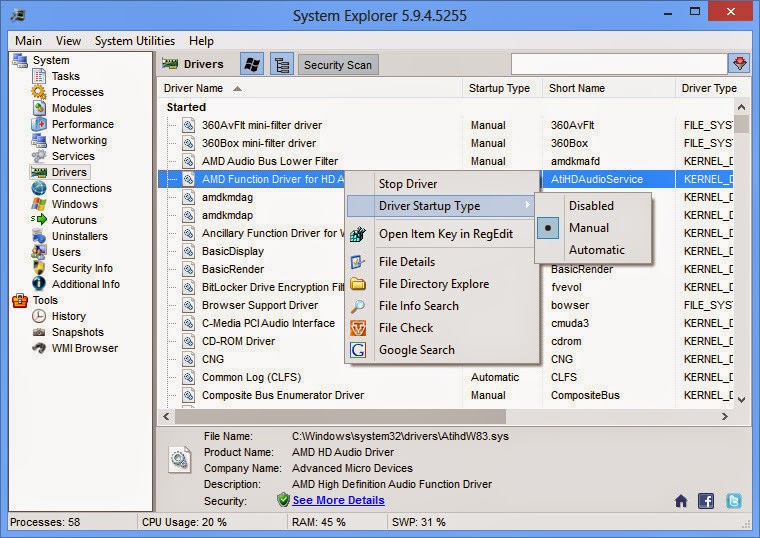
Task: Click the See More Details link
Action: click(338, 500)
